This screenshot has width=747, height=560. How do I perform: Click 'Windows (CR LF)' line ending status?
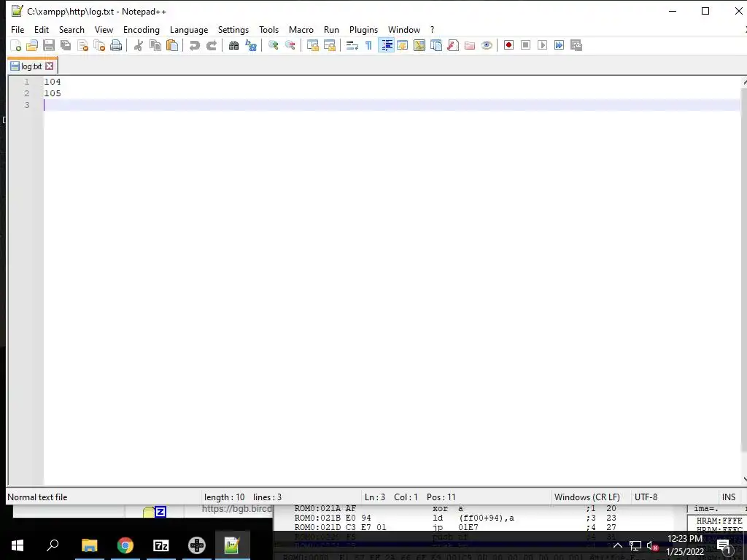click(x=587, y=497)
